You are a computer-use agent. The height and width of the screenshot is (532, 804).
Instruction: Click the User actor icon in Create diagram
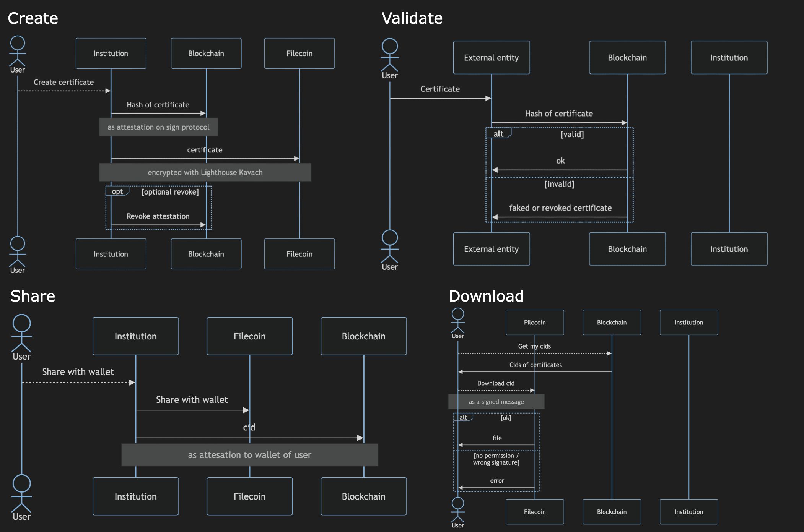[18, 50]
